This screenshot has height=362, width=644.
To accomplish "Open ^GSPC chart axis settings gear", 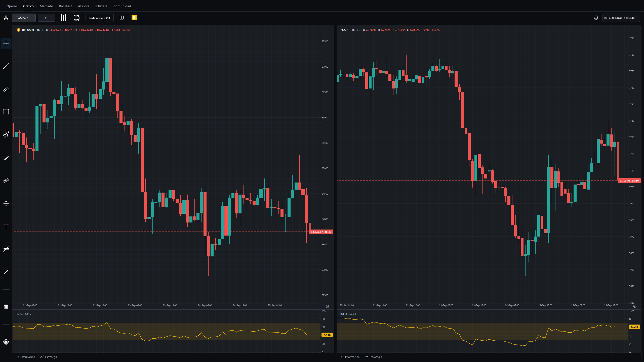I will click(x=635, y=306).
